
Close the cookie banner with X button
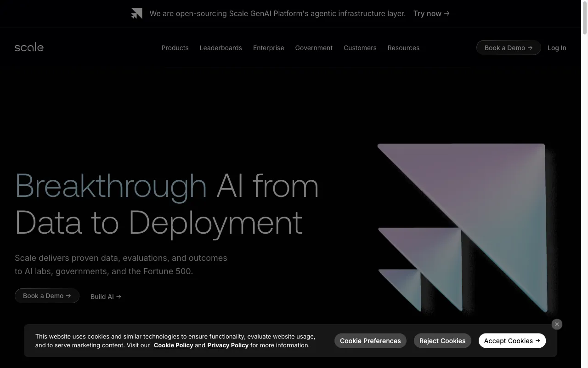(x=557, y=324)
